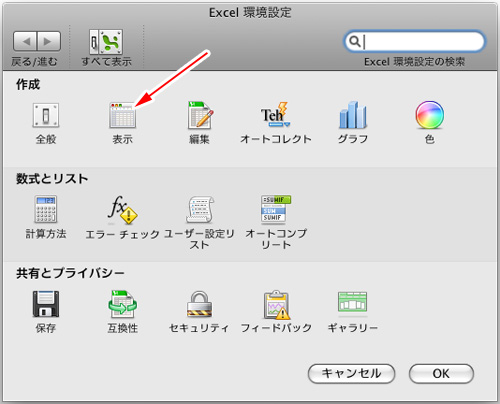
Task: Open the オートコレクト AutoCorrect icon
Action: (x=275, y=115)
